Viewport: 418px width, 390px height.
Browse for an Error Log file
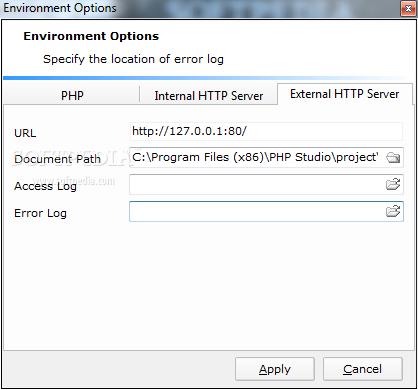tap(393, 211)
